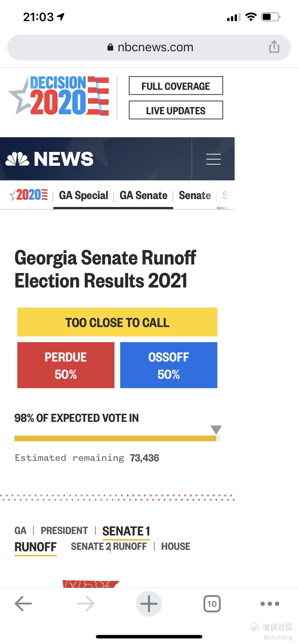298x644 pixels.
Task: Select the GA Senate tab
Action: [143, 195]
